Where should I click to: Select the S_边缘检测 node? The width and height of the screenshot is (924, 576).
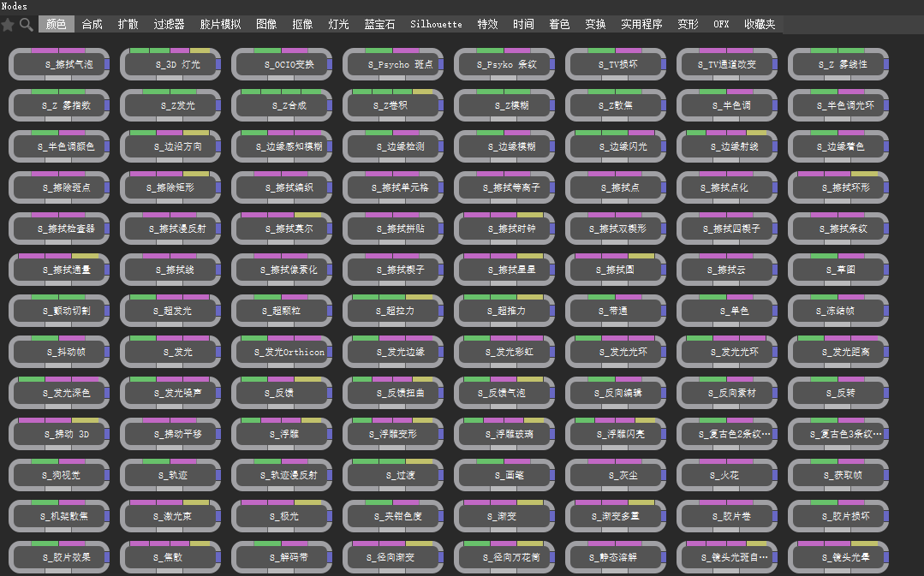click(393, 146)
